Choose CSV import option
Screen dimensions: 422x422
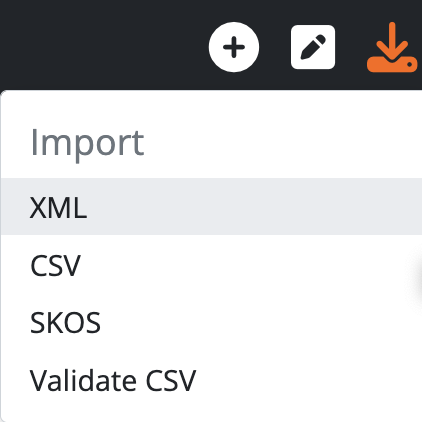tap(212, 265)
